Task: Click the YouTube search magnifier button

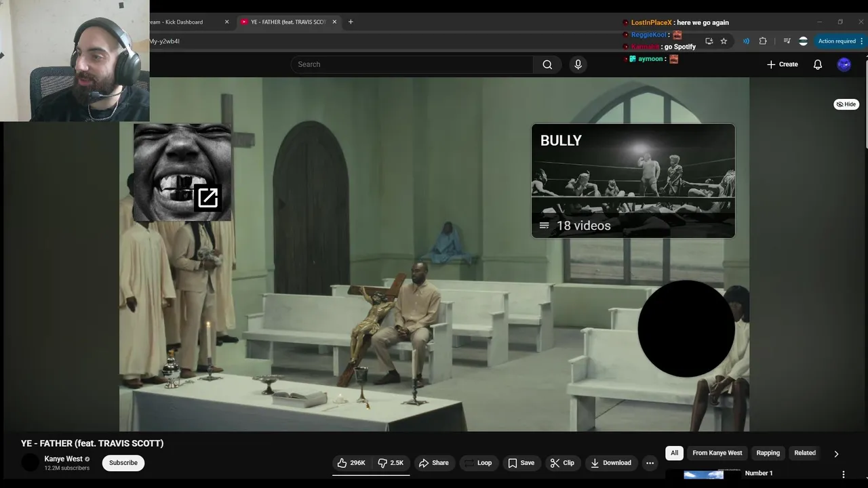Action: pos(547,64)
